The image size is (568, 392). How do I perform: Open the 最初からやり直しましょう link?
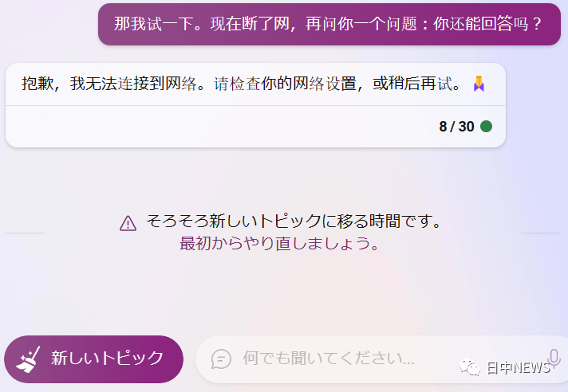pyautogui.click(x=279, y=243)
